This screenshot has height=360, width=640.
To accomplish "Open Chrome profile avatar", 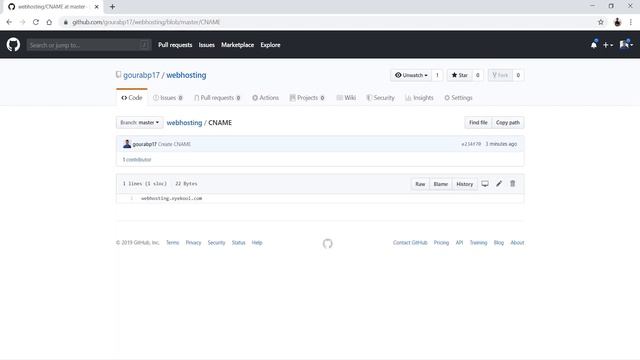I will click(617, 22).
